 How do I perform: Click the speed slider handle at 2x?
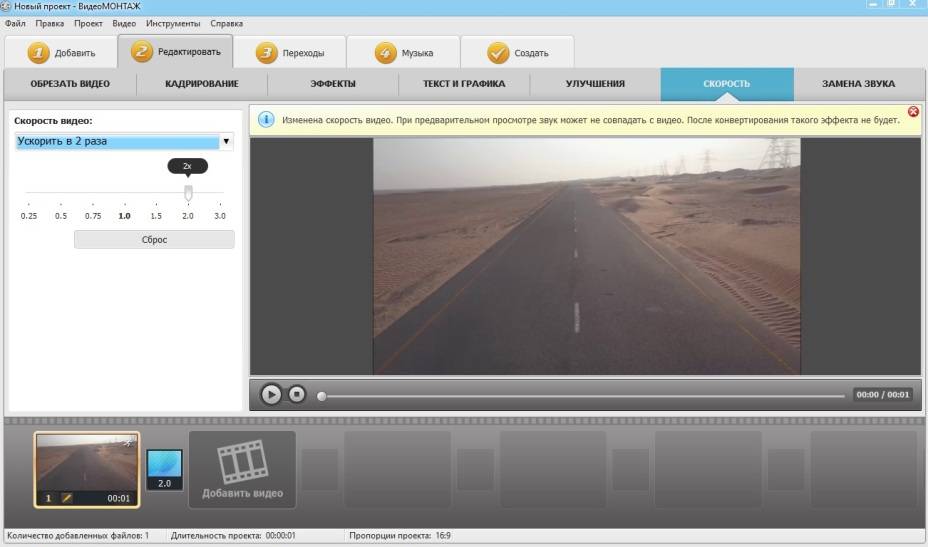click(x=188, y=192)
